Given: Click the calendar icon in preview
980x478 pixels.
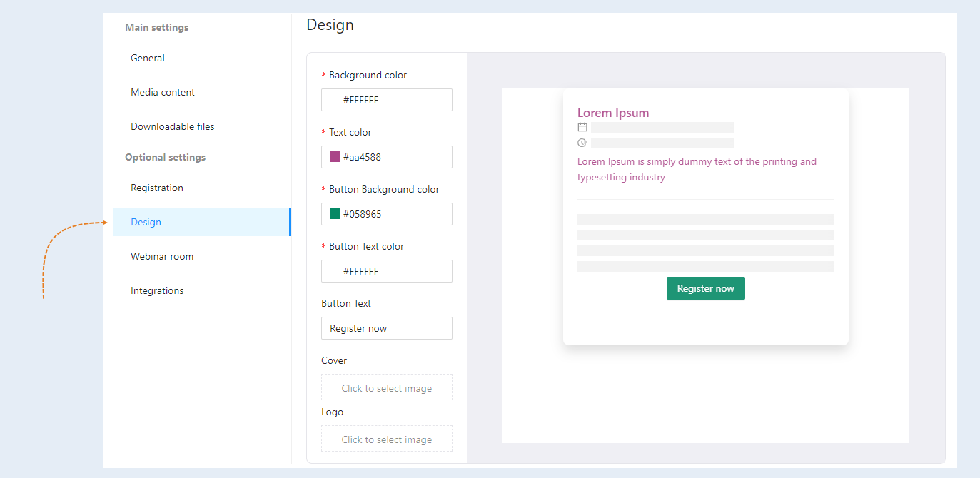Looking at the screenshot, I should (582, 127).
